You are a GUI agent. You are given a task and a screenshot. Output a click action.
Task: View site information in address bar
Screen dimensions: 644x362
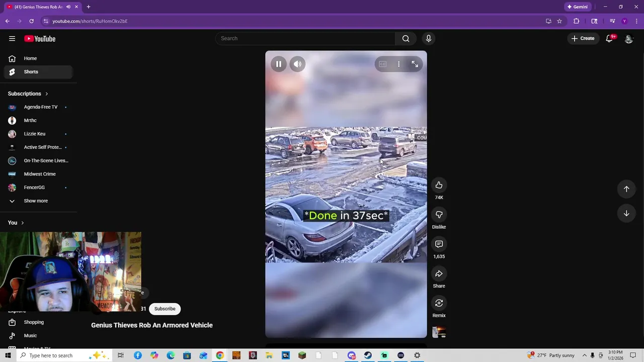click(46, 21)
